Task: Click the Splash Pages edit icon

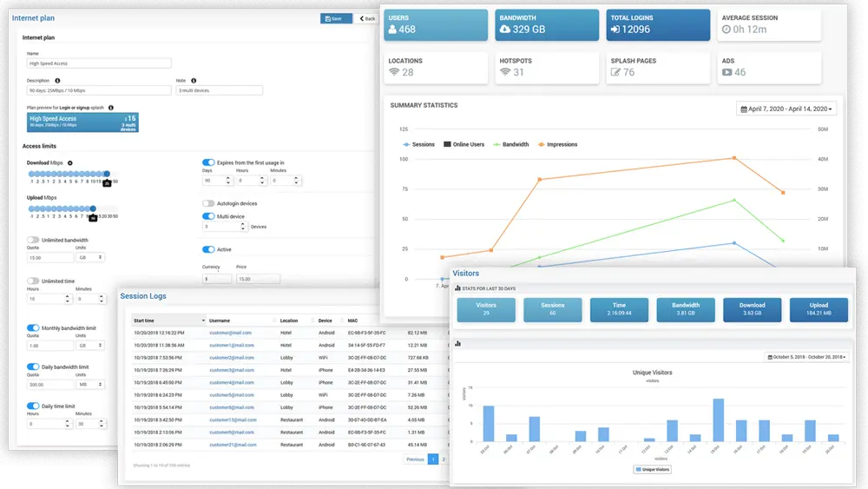Action: [615, 72]
